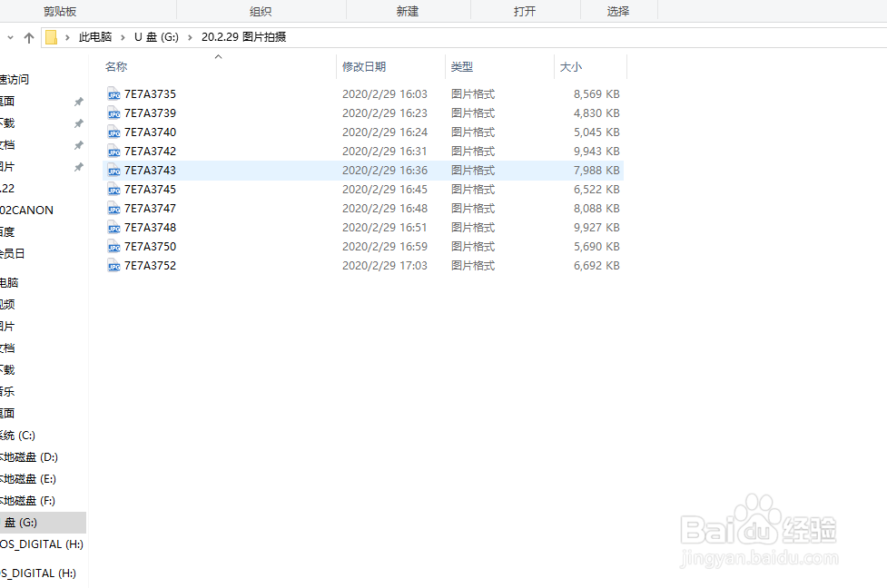Click size value 9,943 KB
Viewport: 887px width, 588px height.
(596, 152)
